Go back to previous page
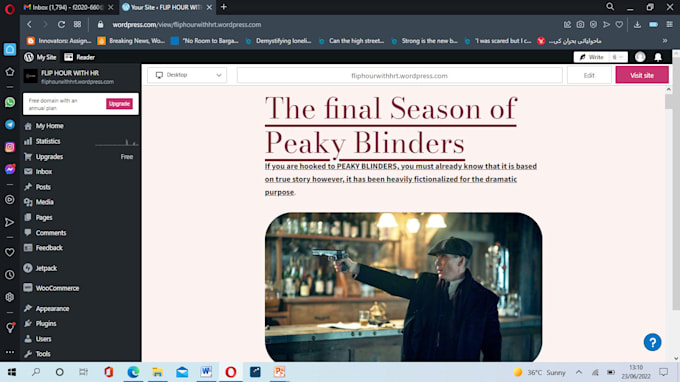This screenshot has height=382, width=680. pos(29,25)
